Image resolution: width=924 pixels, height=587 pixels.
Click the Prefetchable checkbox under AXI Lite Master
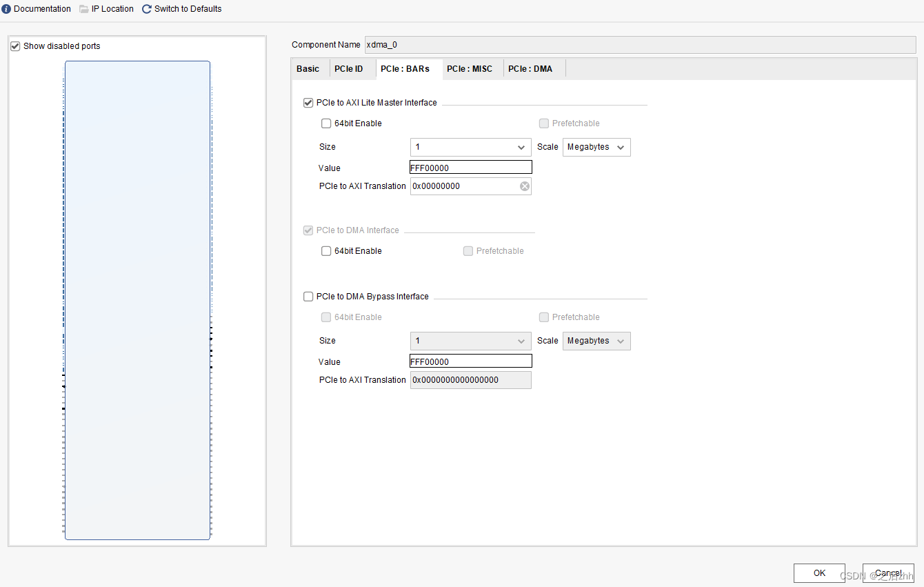point(544,123)
